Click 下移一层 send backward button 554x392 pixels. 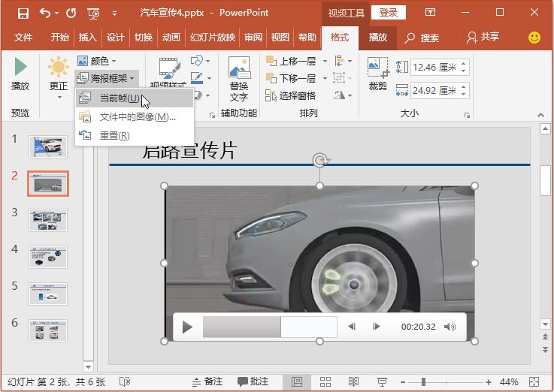click(x=291, y=78)
